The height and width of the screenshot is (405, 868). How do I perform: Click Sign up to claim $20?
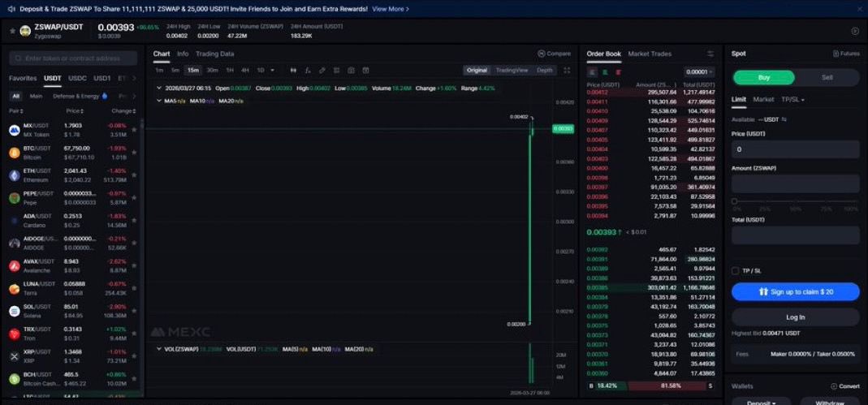click(795, 291)
